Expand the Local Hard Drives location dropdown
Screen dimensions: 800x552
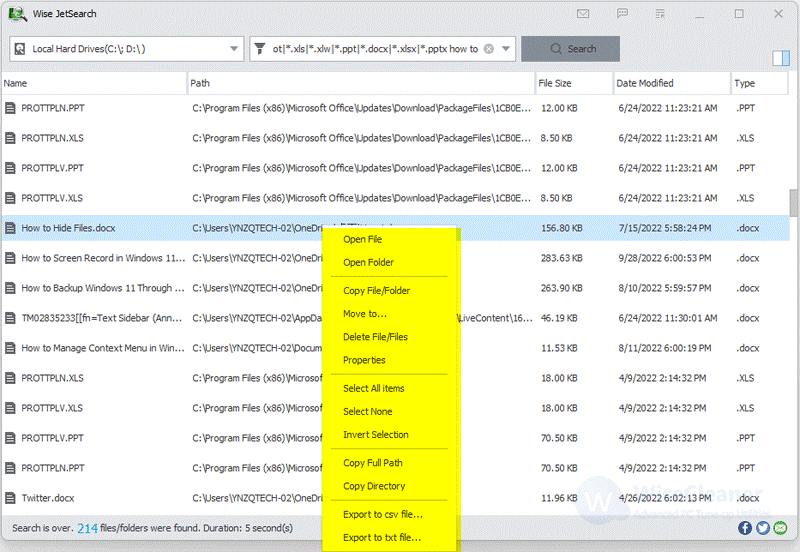[234, 49]
